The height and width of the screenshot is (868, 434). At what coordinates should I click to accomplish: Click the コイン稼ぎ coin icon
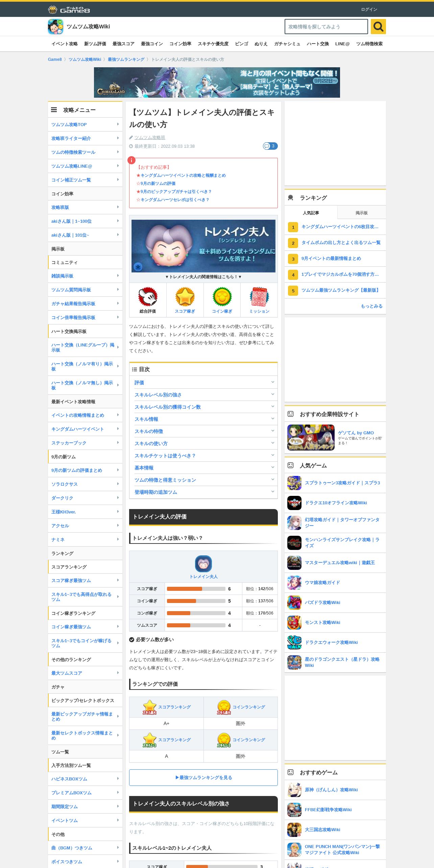click(222, 296)
